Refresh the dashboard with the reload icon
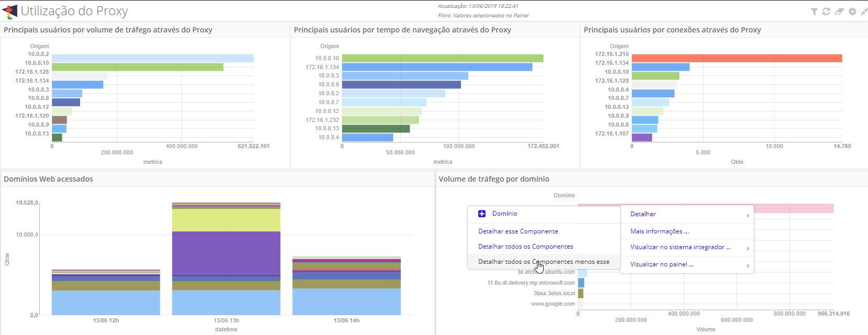Screen dimensions: 868x335 tap(826, 12)
